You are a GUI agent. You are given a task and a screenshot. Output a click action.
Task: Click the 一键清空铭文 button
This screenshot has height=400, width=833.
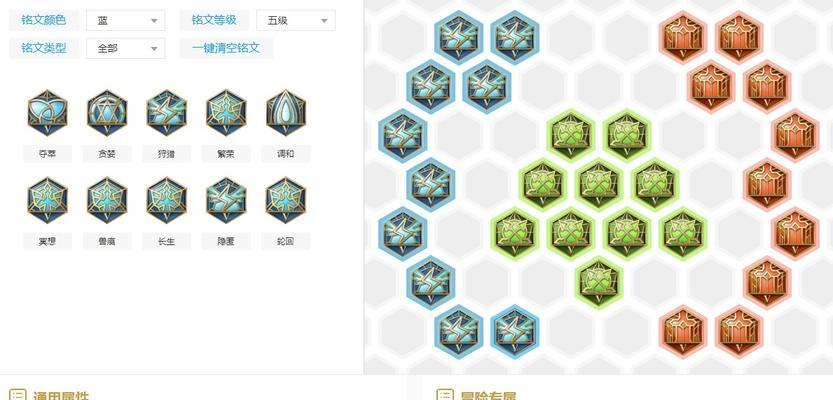coord(226,48)
